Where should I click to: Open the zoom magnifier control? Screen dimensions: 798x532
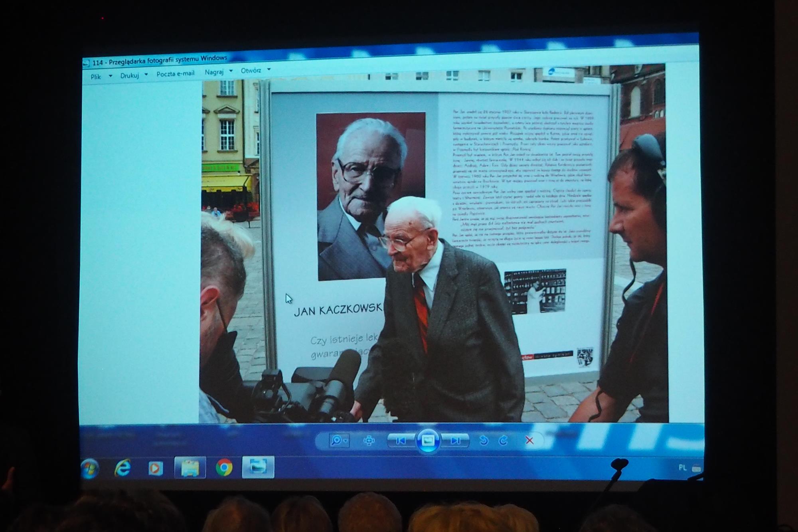click(339, 440)
